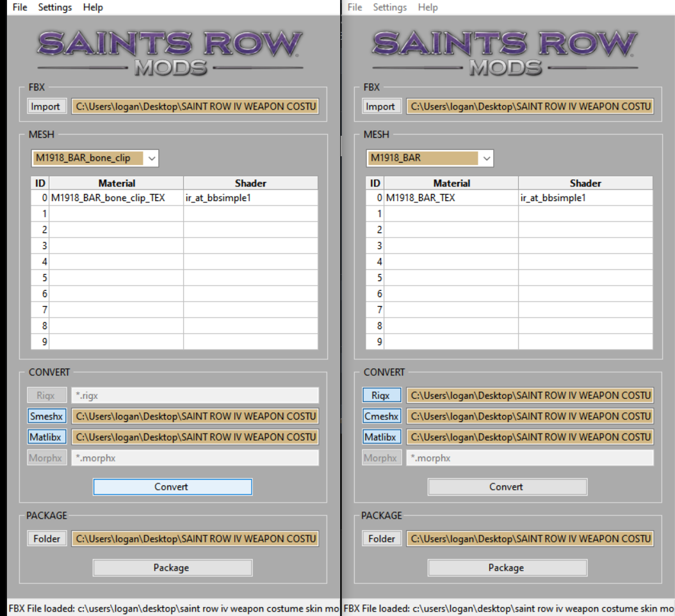This screenshot has width=675, height=616.
Task: Click the Import button in right window
Action: pyautogui.click(x=382, y=106)
